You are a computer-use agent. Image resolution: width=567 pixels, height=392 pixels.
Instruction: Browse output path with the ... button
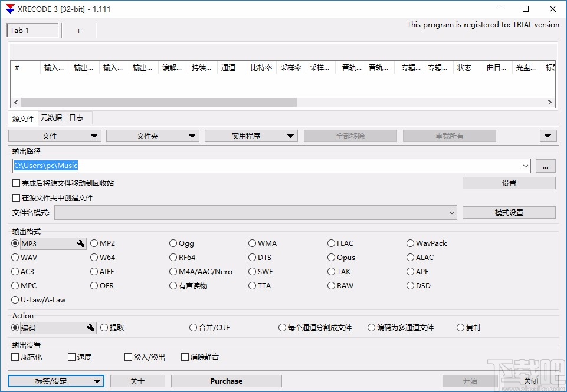tap(545, 166)
